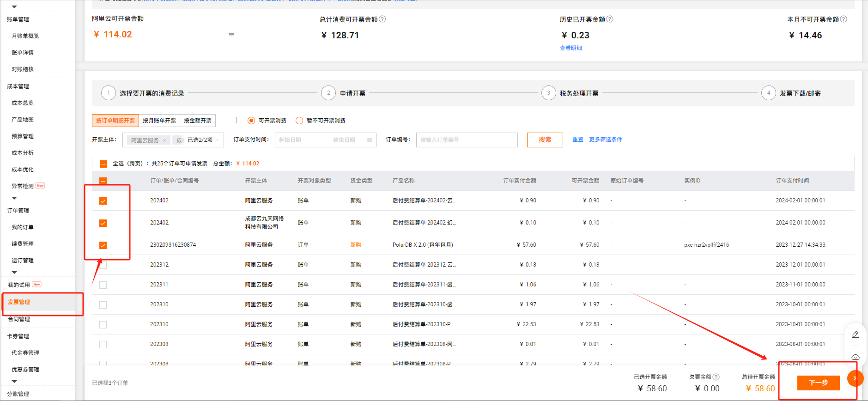Open 产品地图 in the sidebar

tap(23, 120)
